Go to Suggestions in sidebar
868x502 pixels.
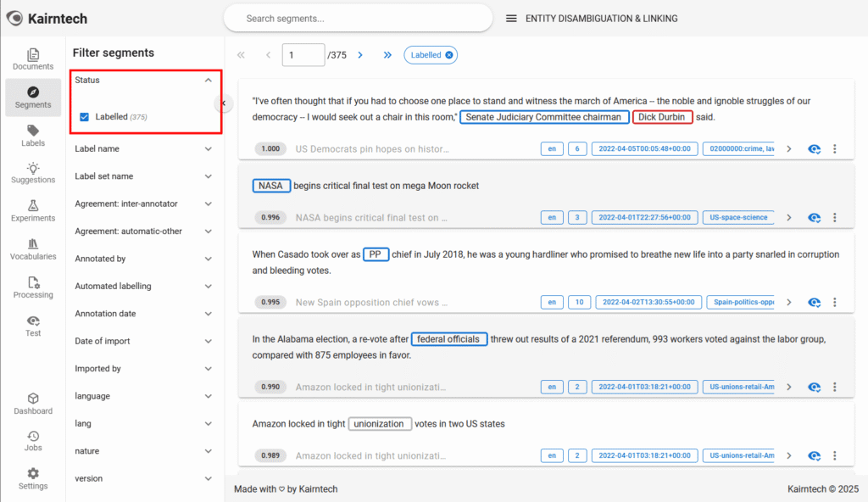[x=33, y=173]
